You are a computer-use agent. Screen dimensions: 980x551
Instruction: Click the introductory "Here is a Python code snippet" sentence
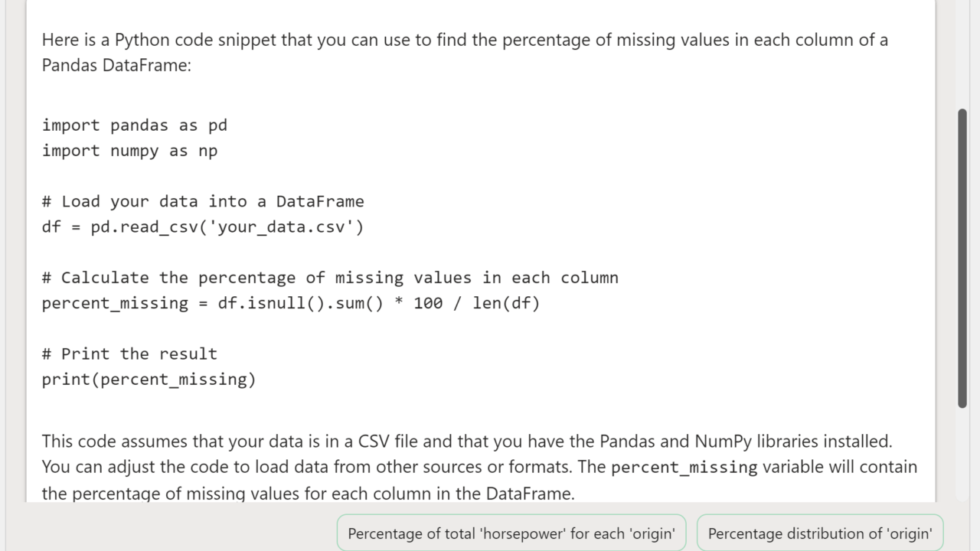pos(465,40)
